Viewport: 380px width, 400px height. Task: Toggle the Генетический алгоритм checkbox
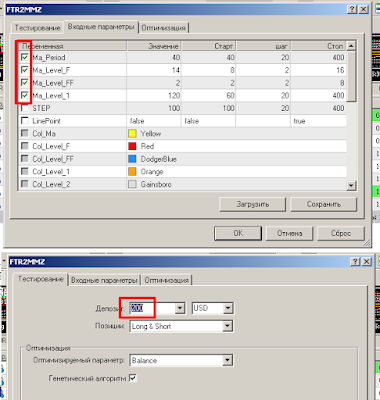133,378
